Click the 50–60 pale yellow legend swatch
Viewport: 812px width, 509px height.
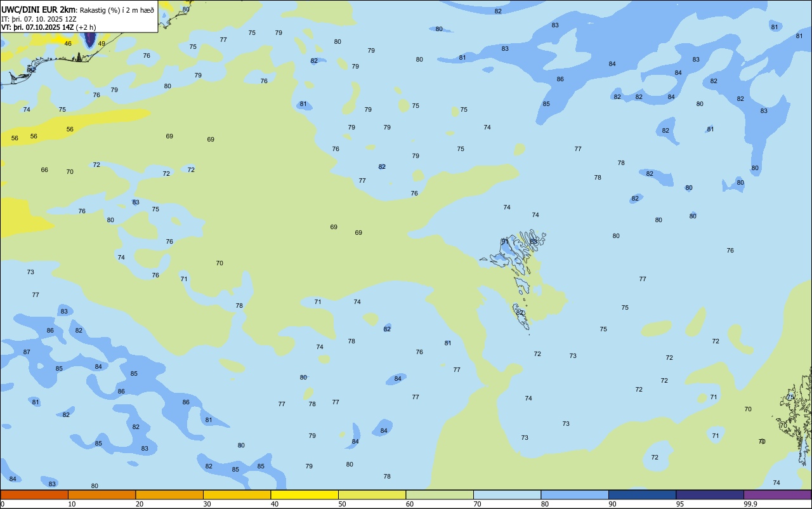[372, 494]
